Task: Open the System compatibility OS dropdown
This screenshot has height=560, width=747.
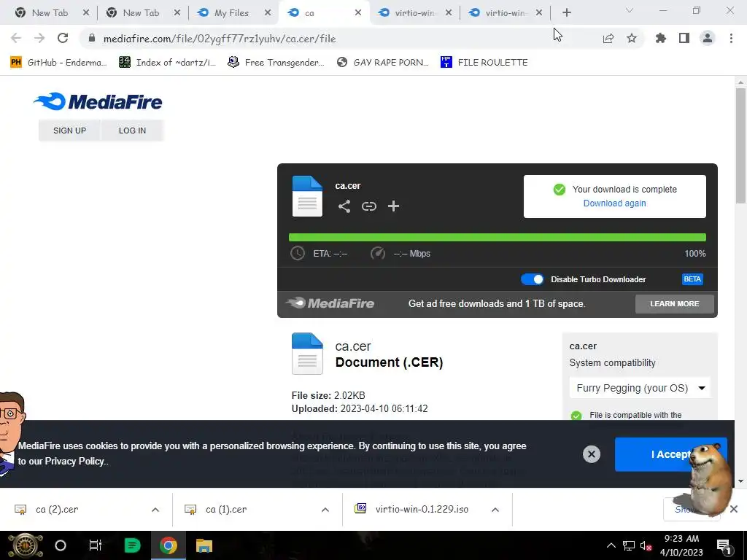Action: [640, 388]
